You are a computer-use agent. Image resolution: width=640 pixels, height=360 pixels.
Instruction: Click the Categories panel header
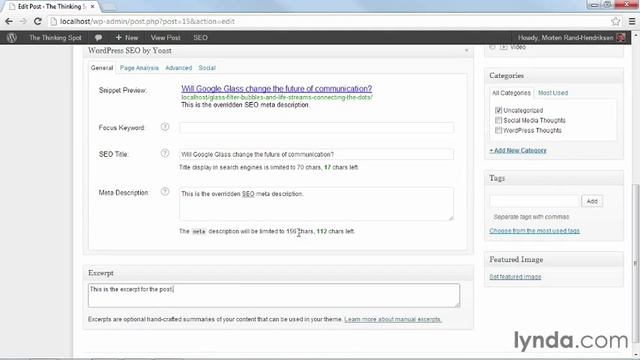(554, 76)
